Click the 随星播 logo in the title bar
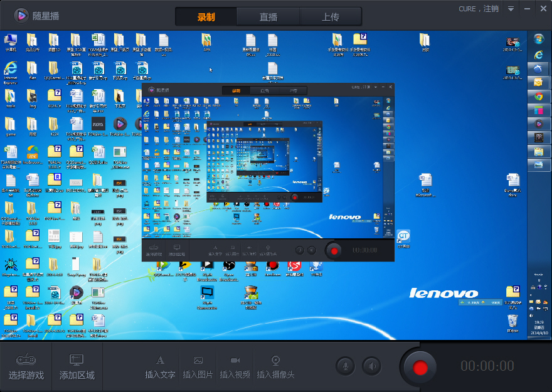Viewport: 552px width, 392px height. (x=21, y=15)
